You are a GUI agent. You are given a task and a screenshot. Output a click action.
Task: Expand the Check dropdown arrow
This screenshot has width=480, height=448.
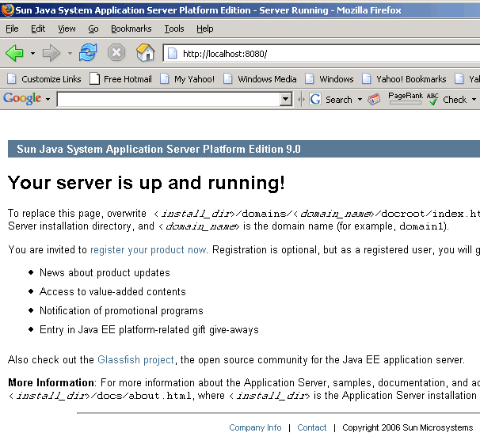point(474,100)
